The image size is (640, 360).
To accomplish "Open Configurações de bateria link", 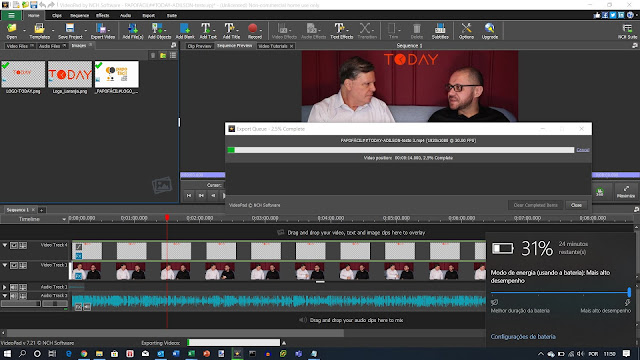I will (523, 337).
